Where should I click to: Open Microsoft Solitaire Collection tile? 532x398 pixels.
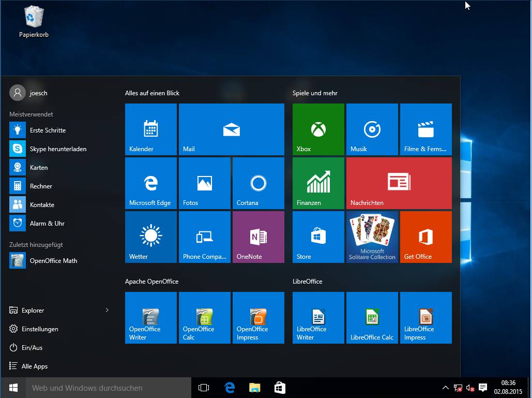pos(372,237)
